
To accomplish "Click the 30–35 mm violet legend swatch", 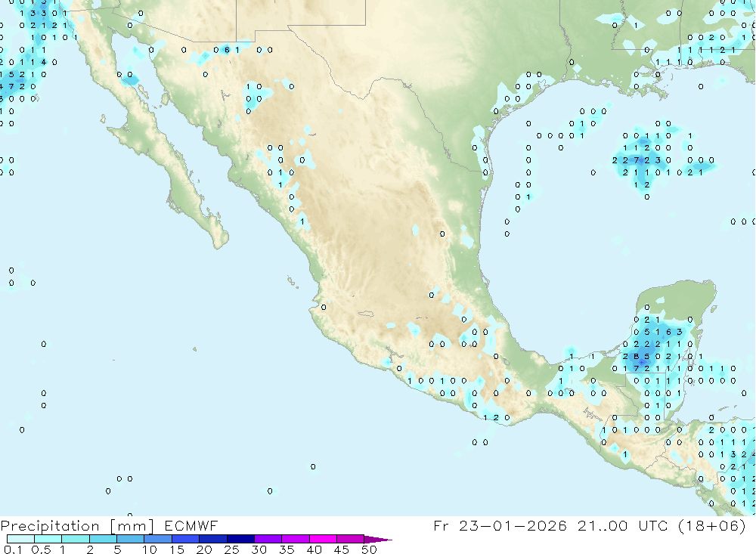I will (x=268, y=539).
